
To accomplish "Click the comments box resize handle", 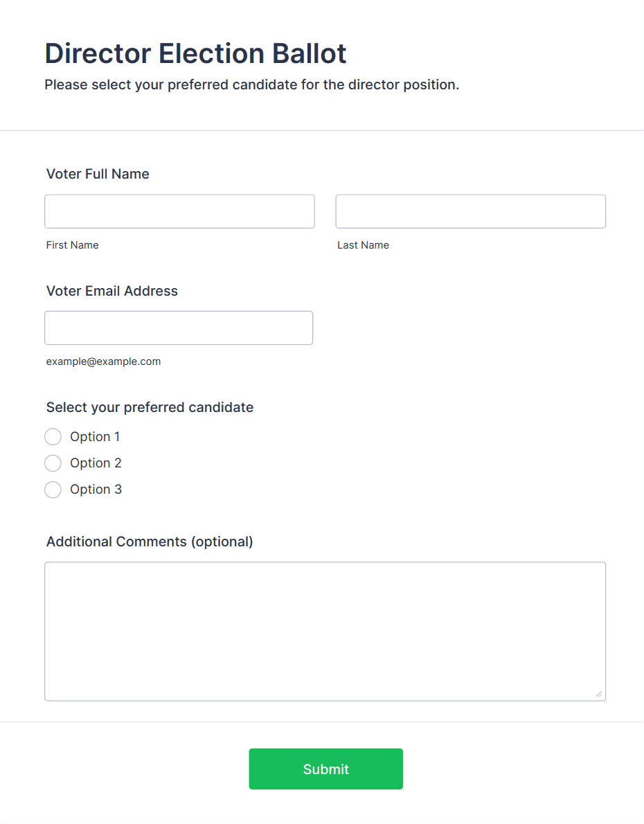I will pyautogui.click(x=598, y=694).
